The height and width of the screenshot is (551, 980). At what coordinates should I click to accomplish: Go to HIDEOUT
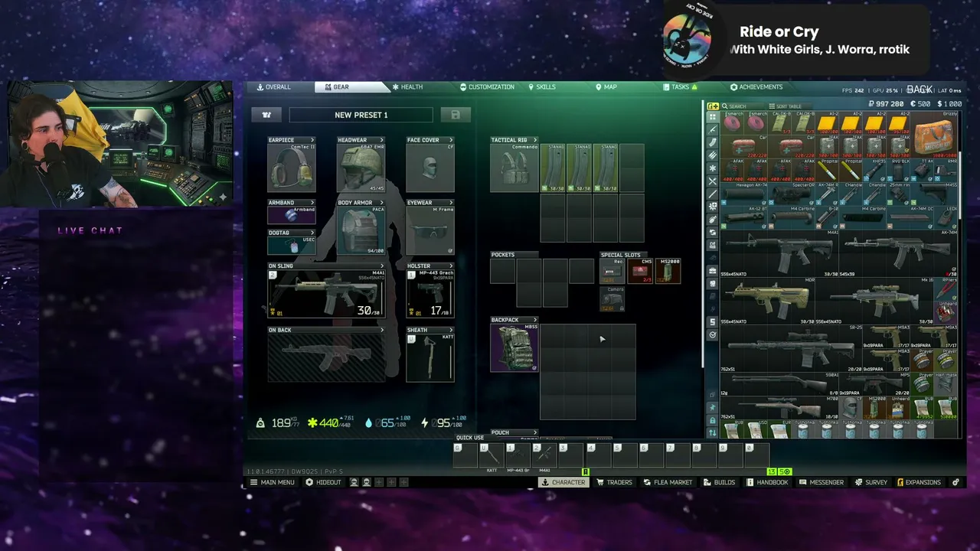323,482
